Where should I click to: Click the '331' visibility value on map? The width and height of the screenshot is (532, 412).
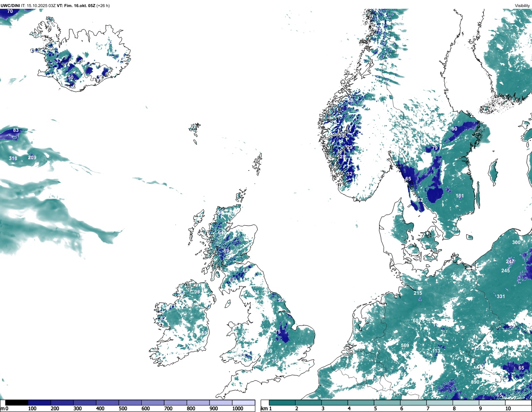coord(501,296)
